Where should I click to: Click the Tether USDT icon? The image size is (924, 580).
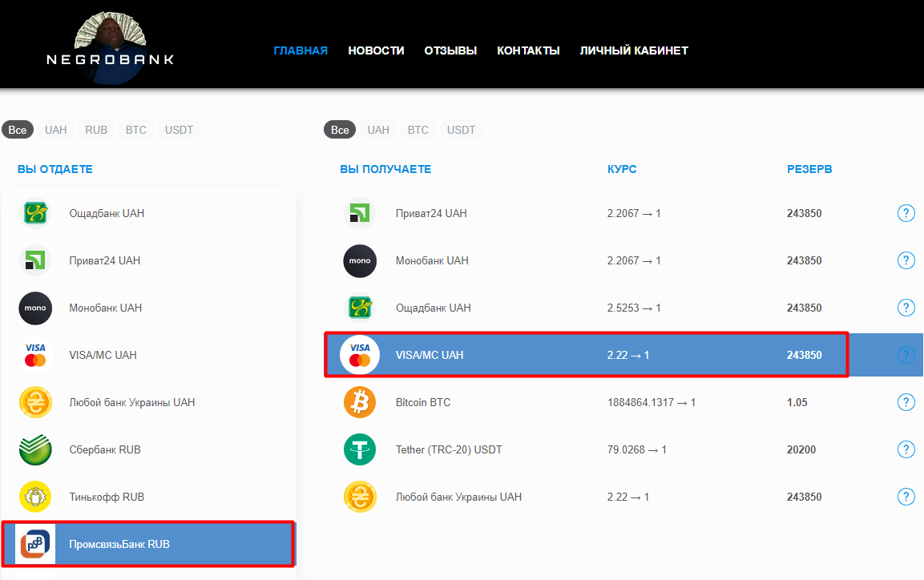coord(360,449)
